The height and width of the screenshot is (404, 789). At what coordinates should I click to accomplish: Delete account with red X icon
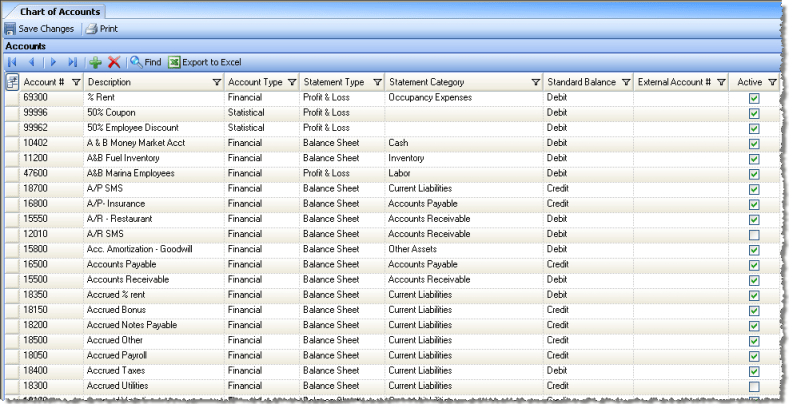point(114,62)
